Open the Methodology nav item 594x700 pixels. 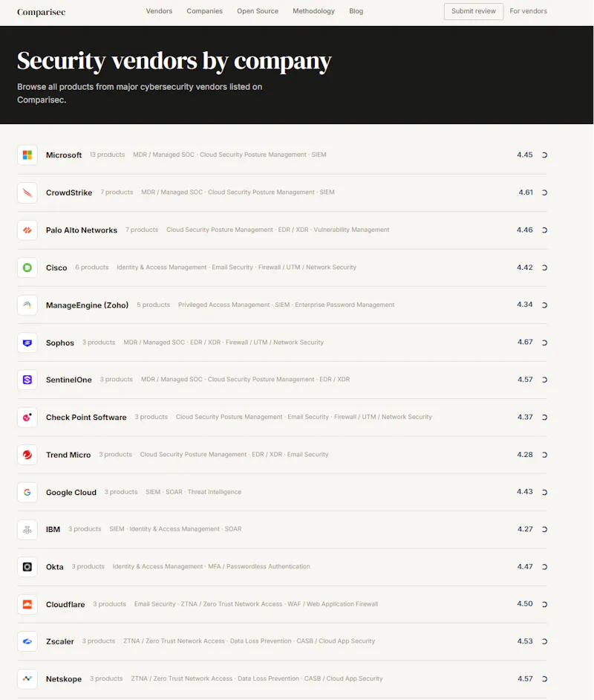[313, 11]
